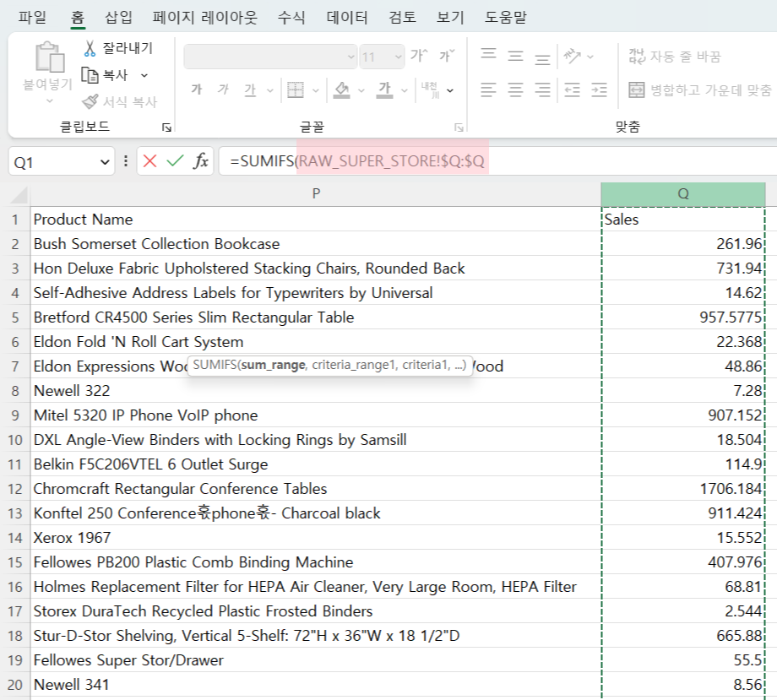Image resolution: width=777 pixels, height=700 pixels.
Task: Switch to the 보기 (View) tab
Action: (x=450, y=18)
